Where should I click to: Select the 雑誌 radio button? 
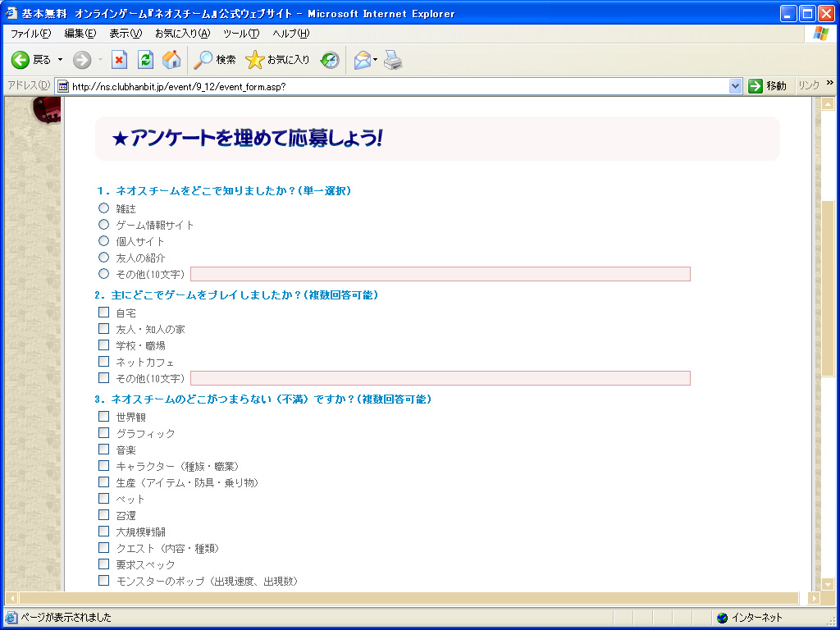pyautogui.click(x=104, y=208)
